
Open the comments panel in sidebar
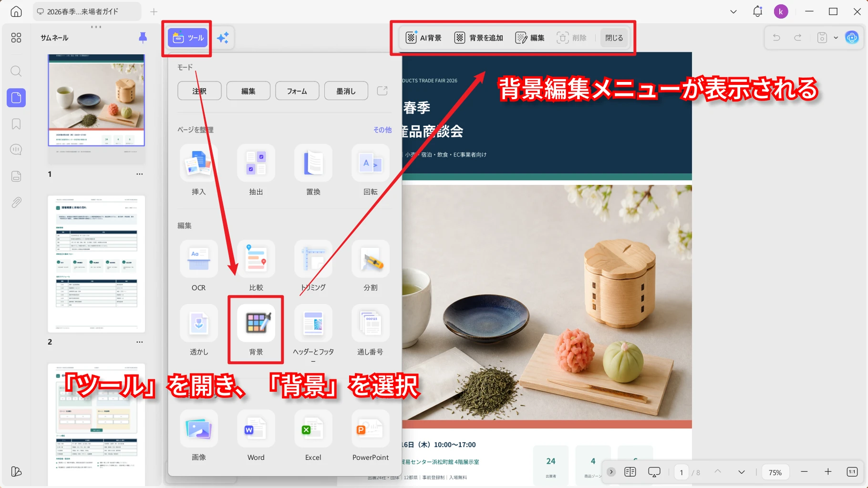(x=16, y=150)
